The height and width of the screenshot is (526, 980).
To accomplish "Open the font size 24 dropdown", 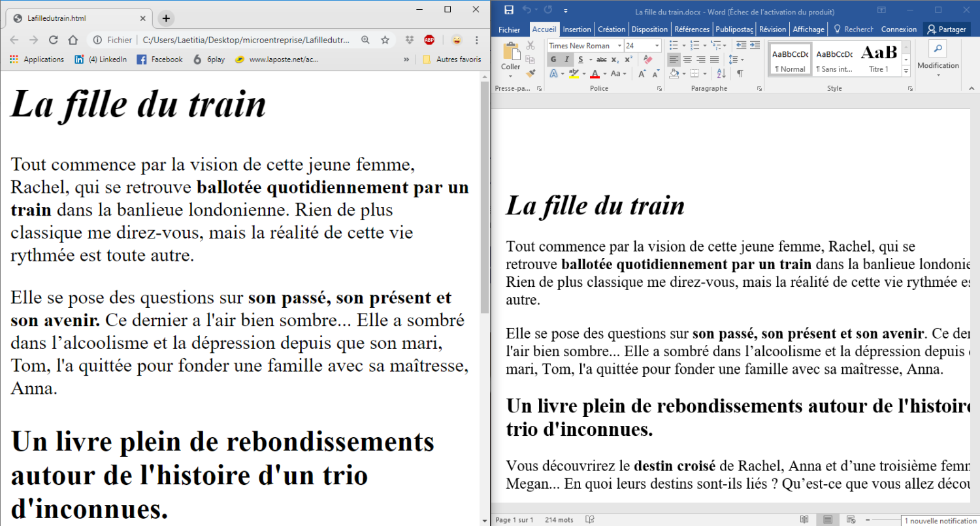I will (x=657, y=46).
